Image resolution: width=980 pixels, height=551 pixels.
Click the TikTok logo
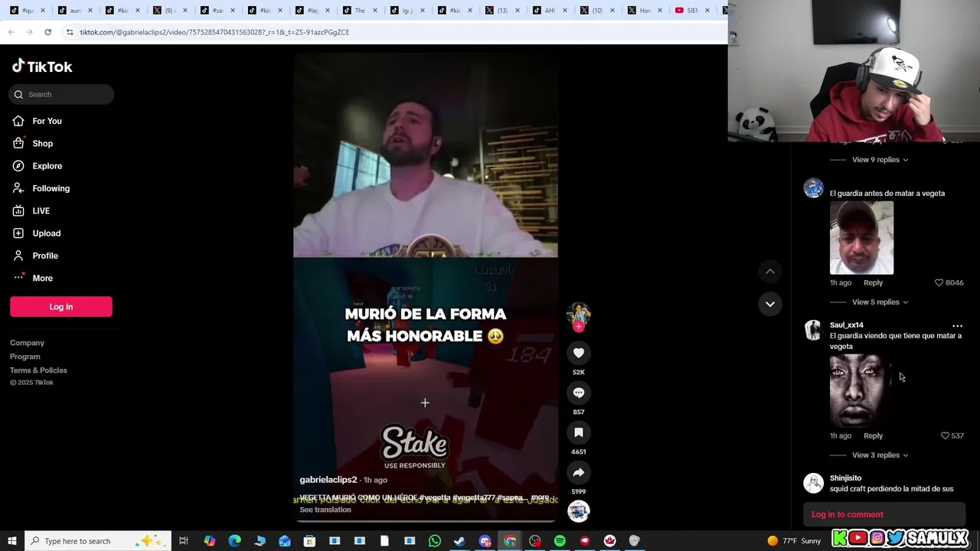pos(42,67)
